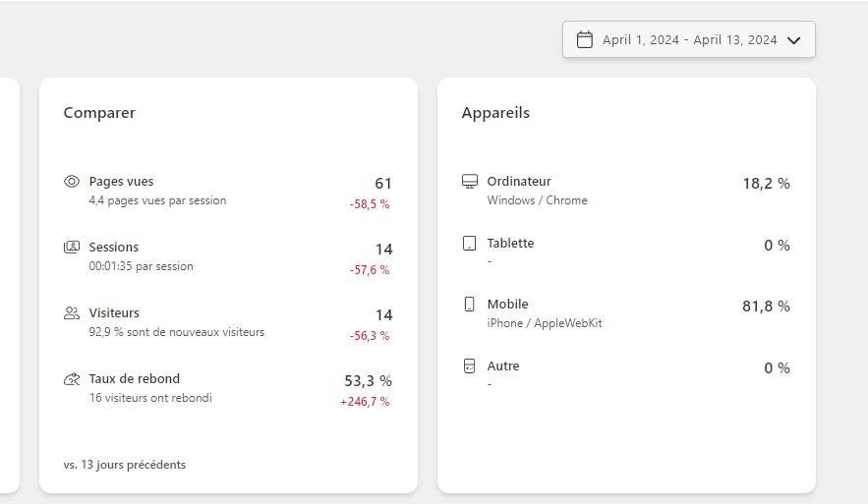Viewport: 868px width, 504px height.
Task: Select the Pages vues metric label
Action: click(x=121, y=182)
